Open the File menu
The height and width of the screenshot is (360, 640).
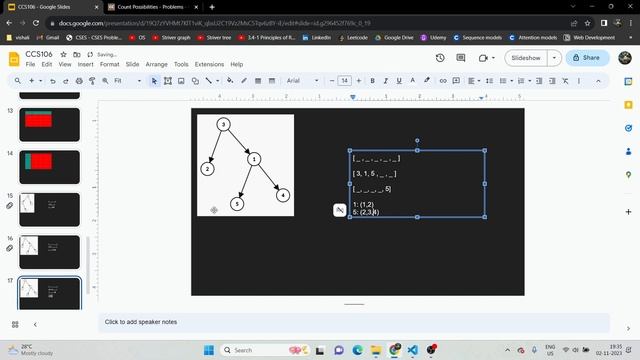tap(30, 64)
